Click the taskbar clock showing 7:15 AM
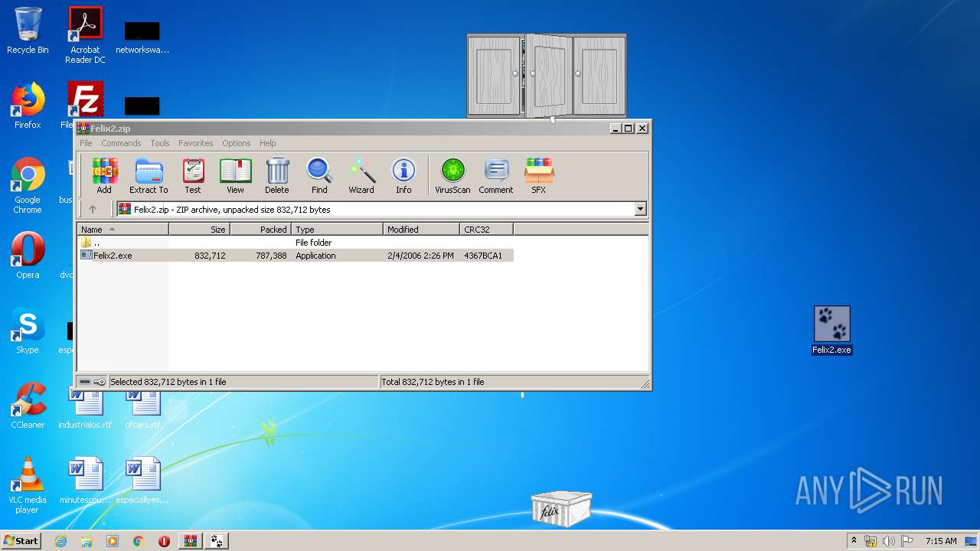This screenshot has width=980, height=551. [x=941, y=541]
